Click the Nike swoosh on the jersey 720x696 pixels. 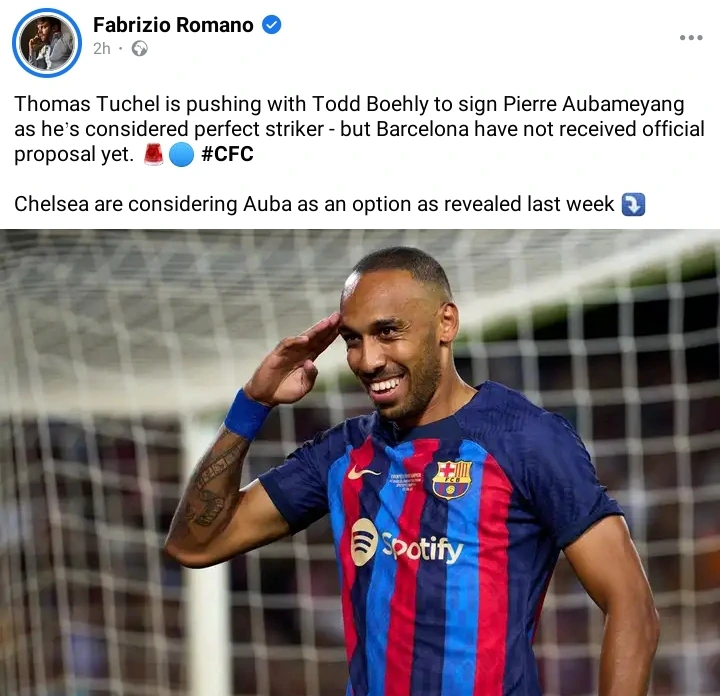(x=363, y=472)
